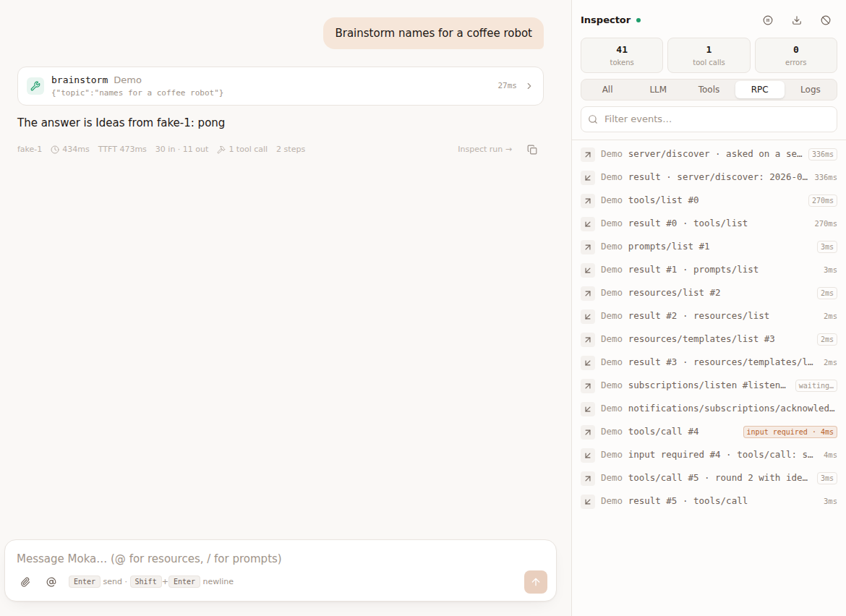Screen dimensions: 846x616
Task: Select the tools/call #4 request row
Action: [x=709, y=432]
